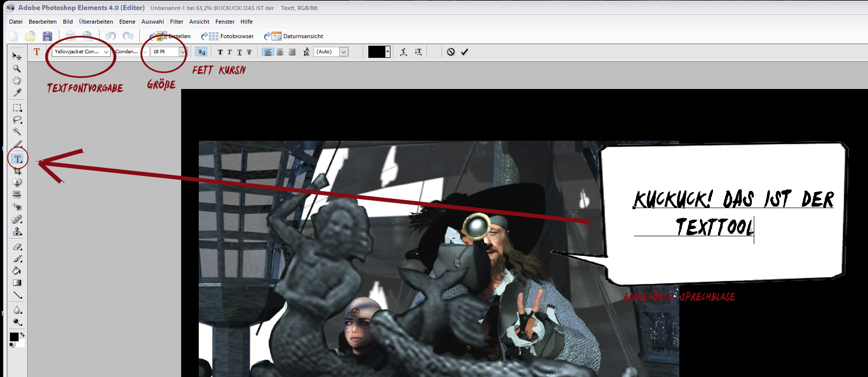Select the Brush tool

click(x=17, y=259)
